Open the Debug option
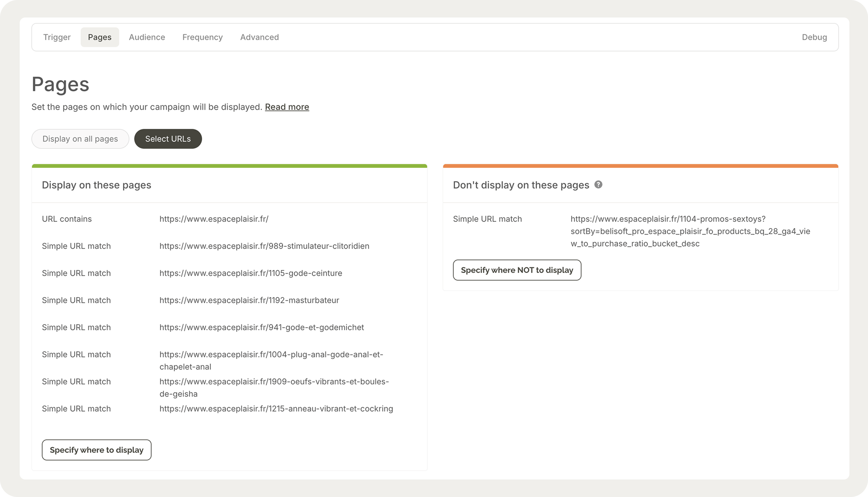The height and width of the screenshot is (497, 868). point(814,37)
